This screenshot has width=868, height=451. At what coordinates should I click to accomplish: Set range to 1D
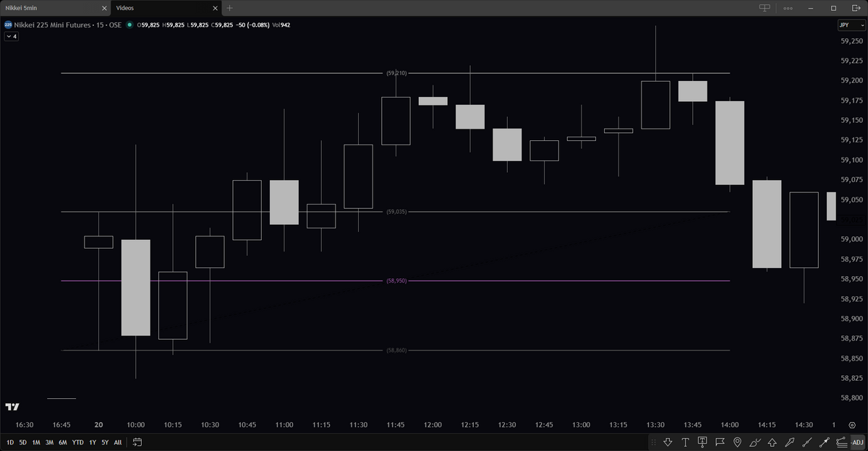[x=10, y=442]
